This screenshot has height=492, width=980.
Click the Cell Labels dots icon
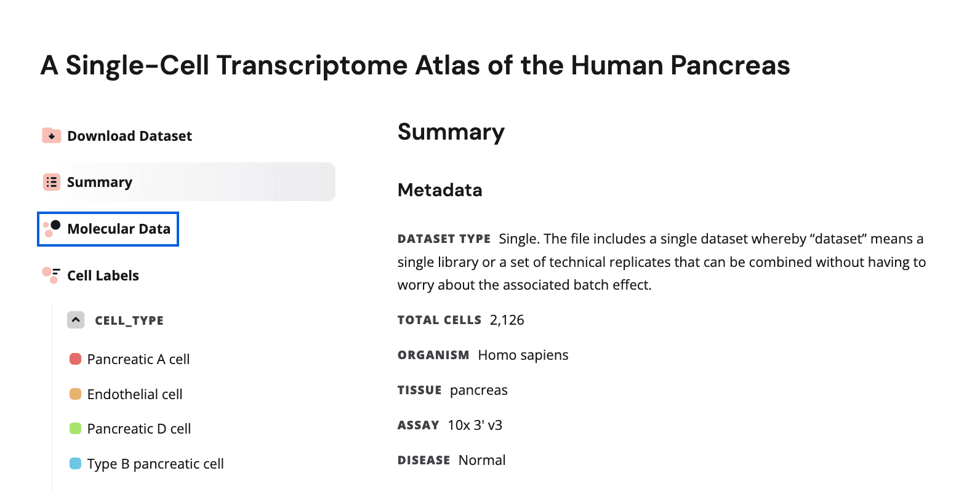(x=52, y=274)
